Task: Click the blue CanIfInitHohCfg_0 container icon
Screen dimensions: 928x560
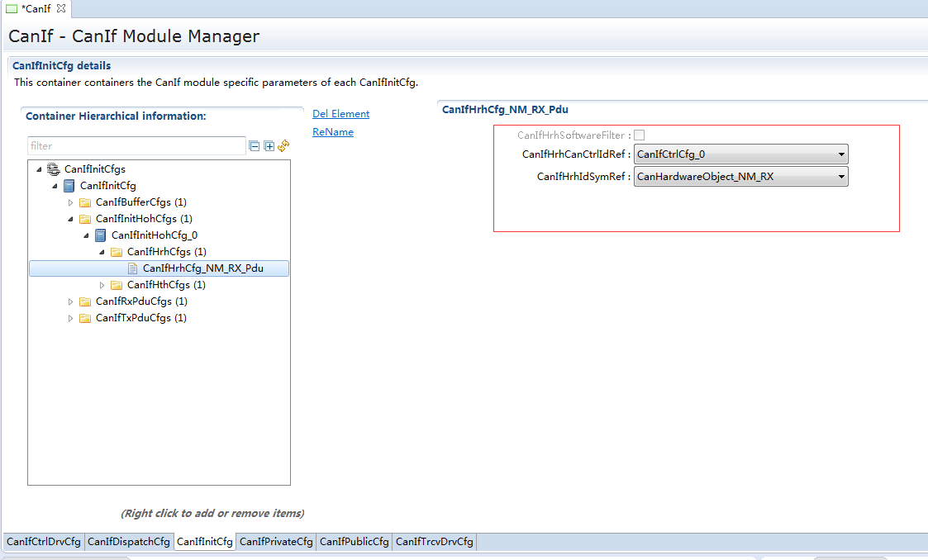Action: pos(101,235)
